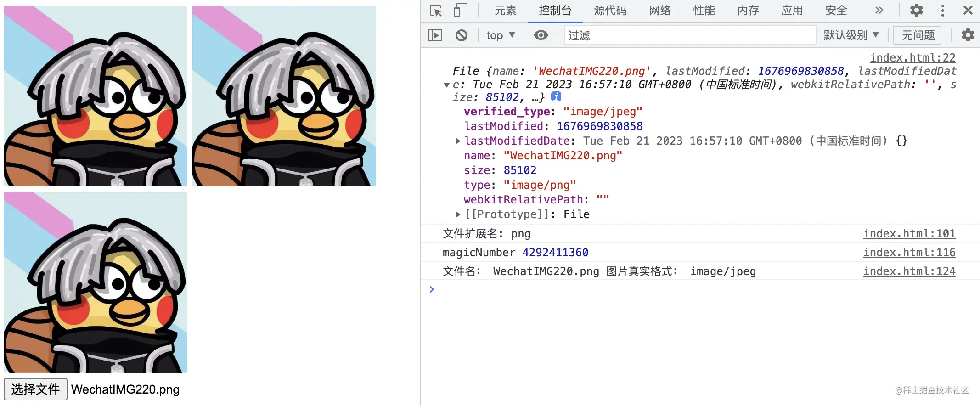
Task: Click the 选择文件 file chooser button
Action: [35, 389]
